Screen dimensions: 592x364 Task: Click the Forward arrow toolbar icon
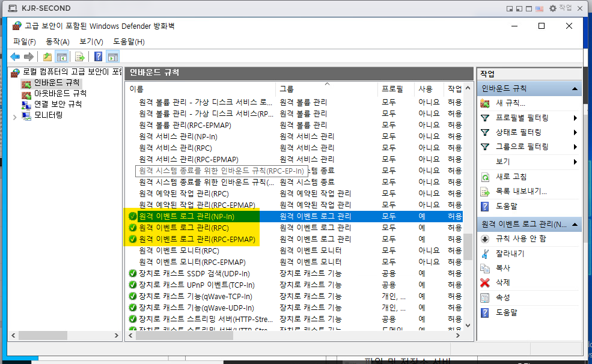click(x=29, y=57)
